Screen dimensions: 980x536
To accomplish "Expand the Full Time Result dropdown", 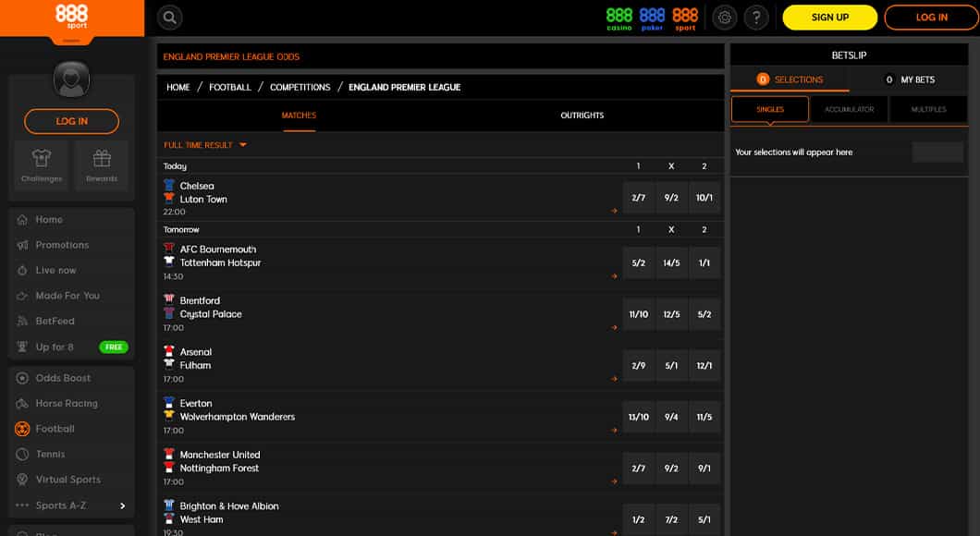I will 205,145.
